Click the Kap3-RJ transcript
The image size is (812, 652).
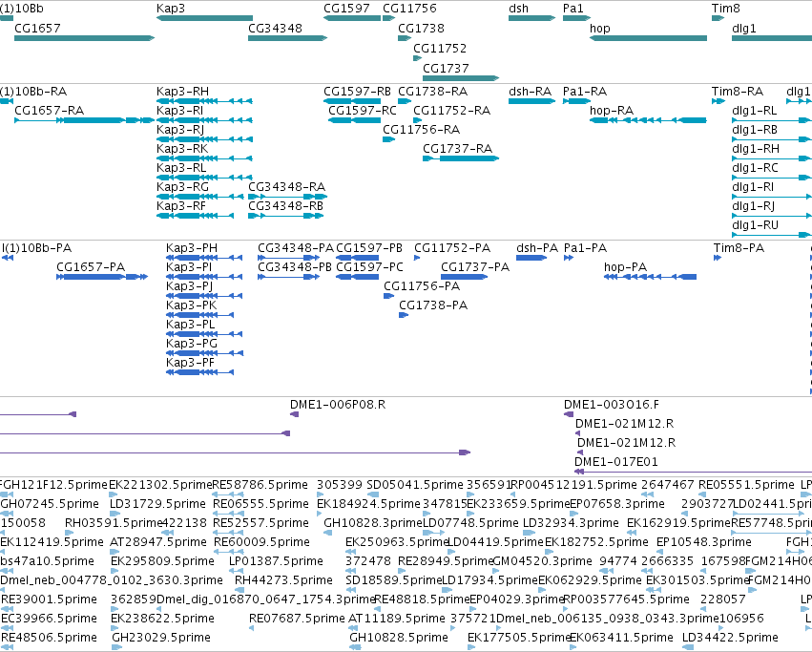[x=204, y=139]
